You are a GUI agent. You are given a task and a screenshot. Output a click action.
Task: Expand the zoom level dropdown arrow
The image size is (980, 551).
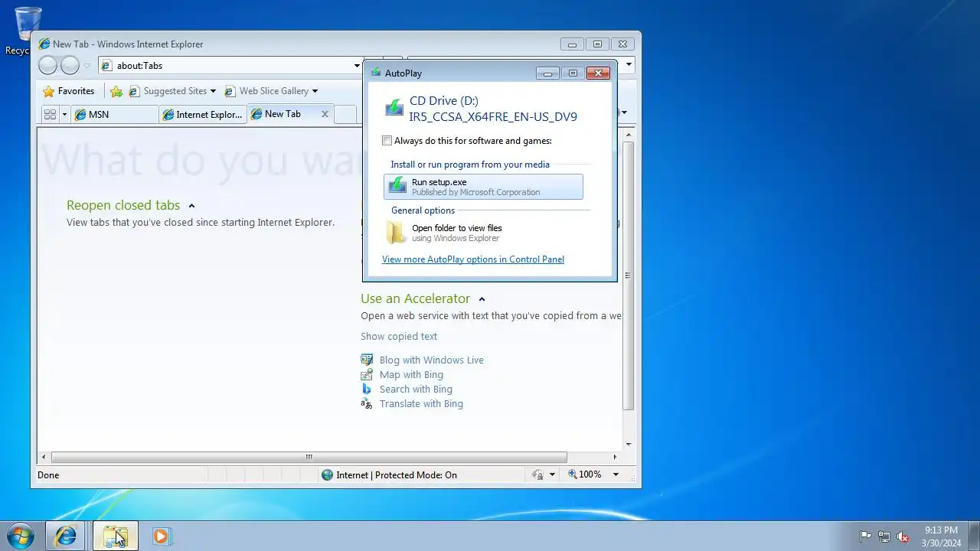click(616, 475)
